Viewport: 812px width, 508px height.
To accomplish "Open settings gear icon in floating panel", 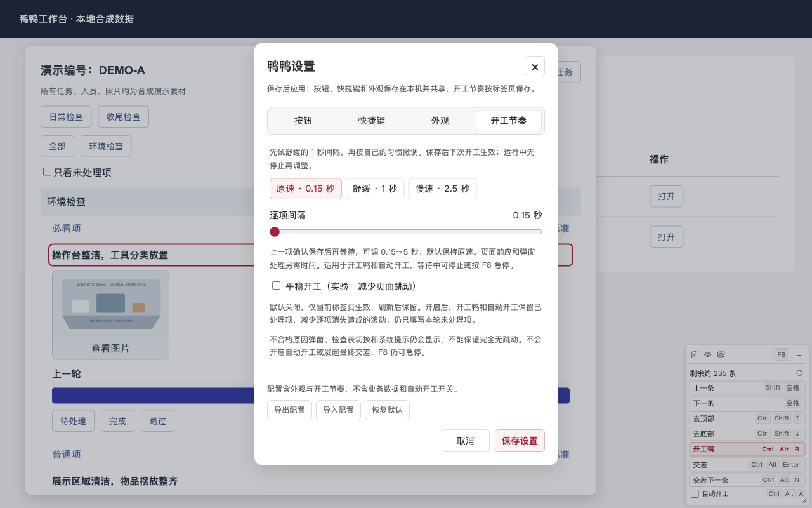I will click(721, 354).
